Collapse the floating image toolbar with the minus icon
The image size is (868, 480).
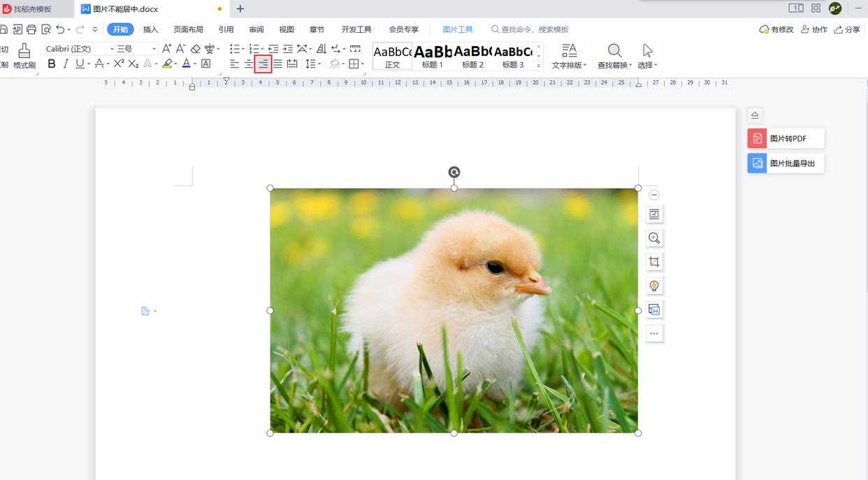654,195
